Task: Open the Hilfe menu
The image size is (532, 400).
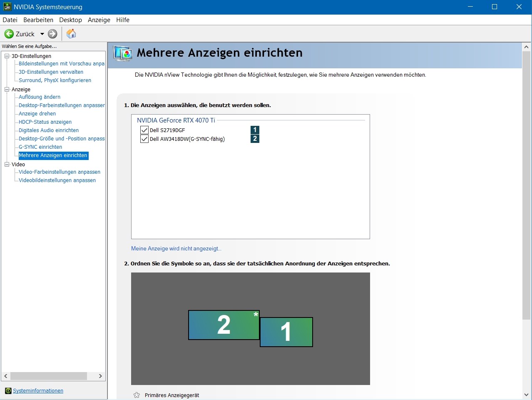Action: pyautogui.click(x=123, y=20)
